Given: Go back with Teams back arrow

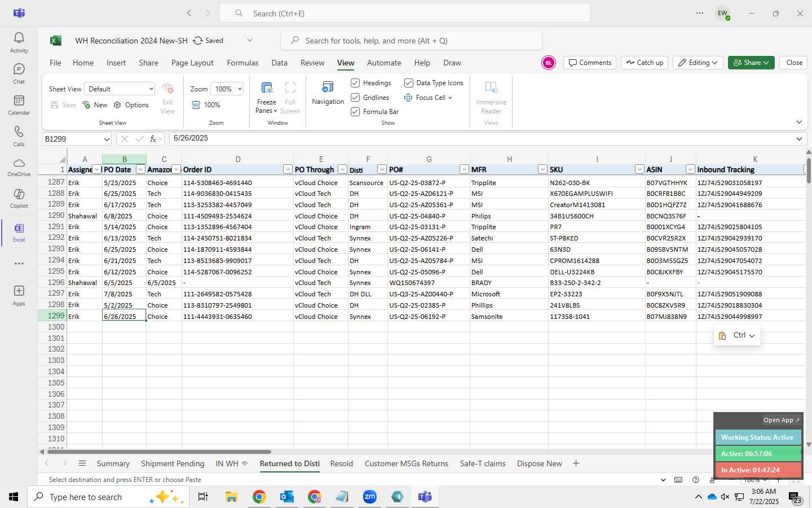Looking at the screenshot, I should tap(189, 13).
